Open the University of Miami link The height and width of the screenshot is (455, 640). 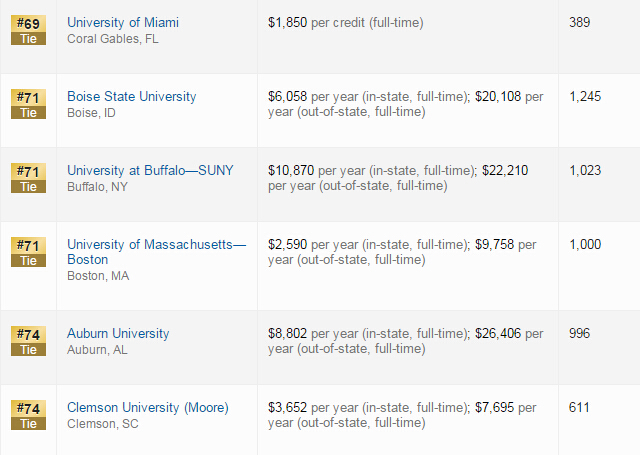tap(123, 22)
